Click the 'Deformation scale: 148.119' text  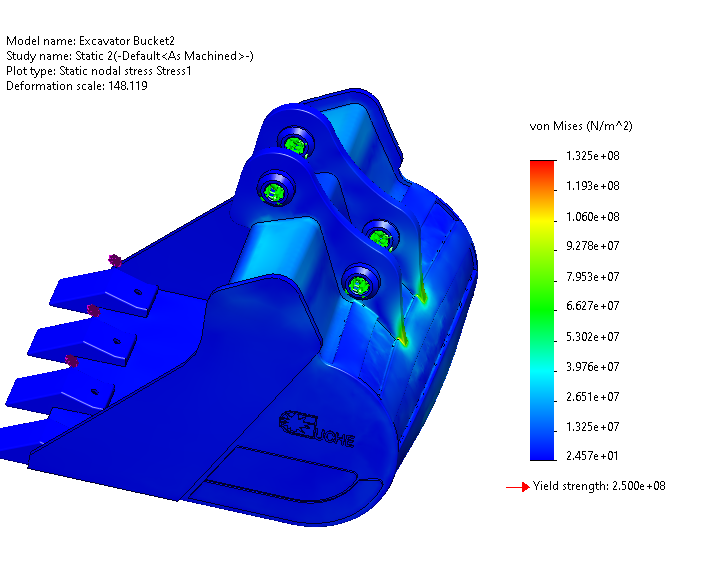(77, 86)
